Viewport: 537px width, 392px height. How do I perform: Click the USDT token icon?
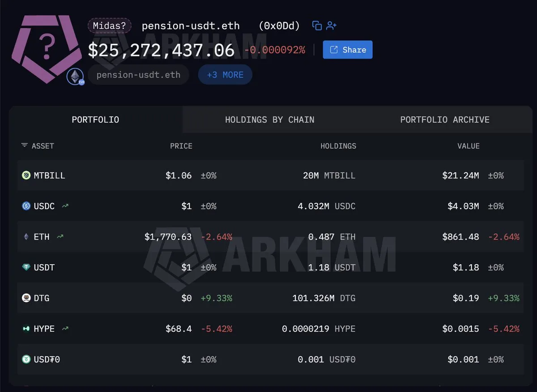(x=26, y=267)
